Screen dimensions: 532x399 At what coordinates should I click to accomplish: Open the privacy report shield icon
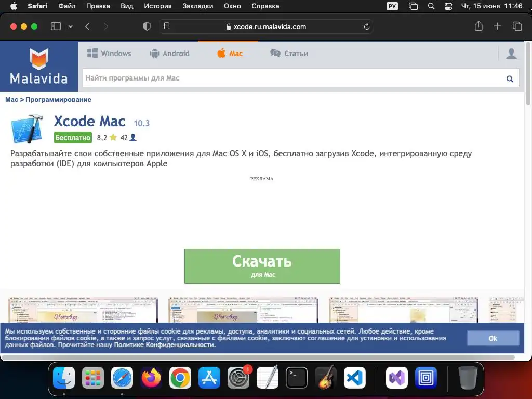pyautogui.click(x=147, y=26)
